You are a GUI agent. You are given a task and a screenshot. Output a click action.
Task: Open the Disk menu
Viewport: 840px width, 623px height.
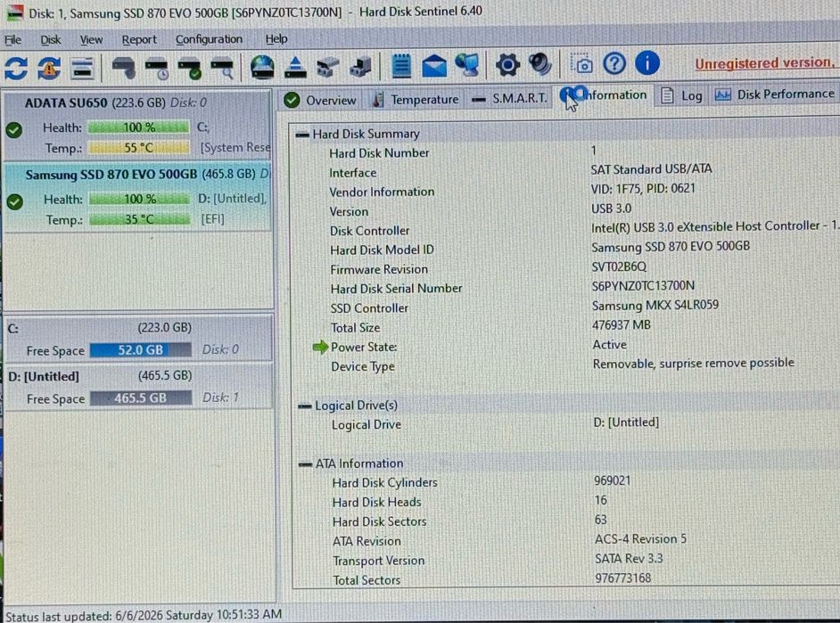click(x=50, y=39)
